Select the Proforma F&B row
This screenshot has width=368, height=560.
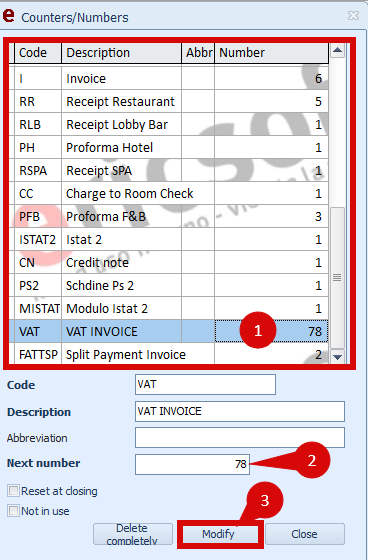pyautogui.click(x=168, y=216)
